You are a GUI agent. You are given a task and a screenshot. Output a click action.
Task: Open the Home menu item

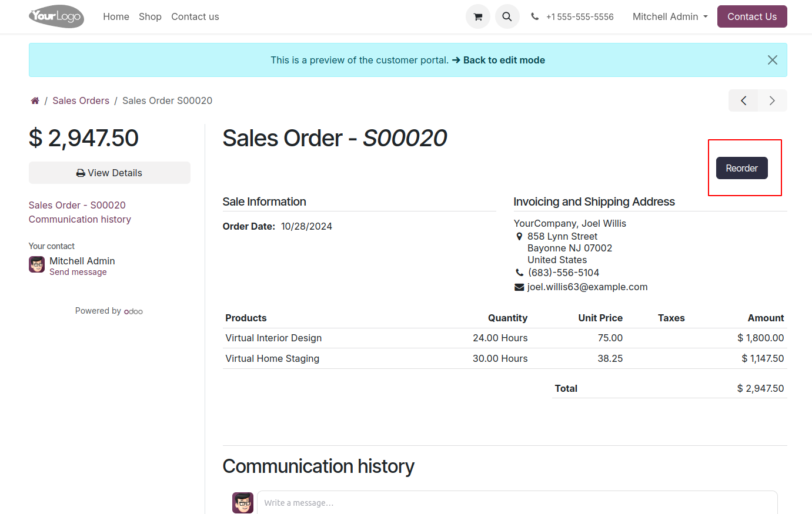[x=116, y=17]
